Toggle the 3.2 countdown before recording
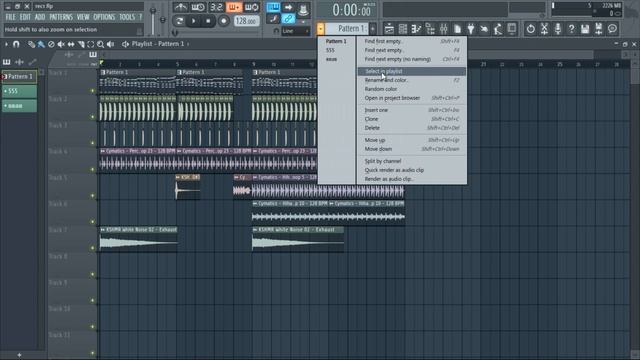Screen dimensions: 640x360 click(x=216, y=7)
